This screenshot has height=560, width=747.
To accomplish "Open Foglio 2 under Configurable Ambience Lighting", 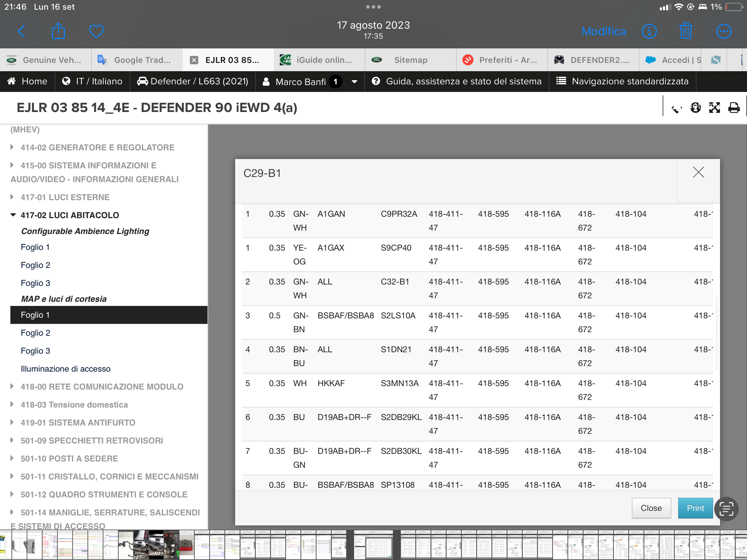I will point(36,265).
